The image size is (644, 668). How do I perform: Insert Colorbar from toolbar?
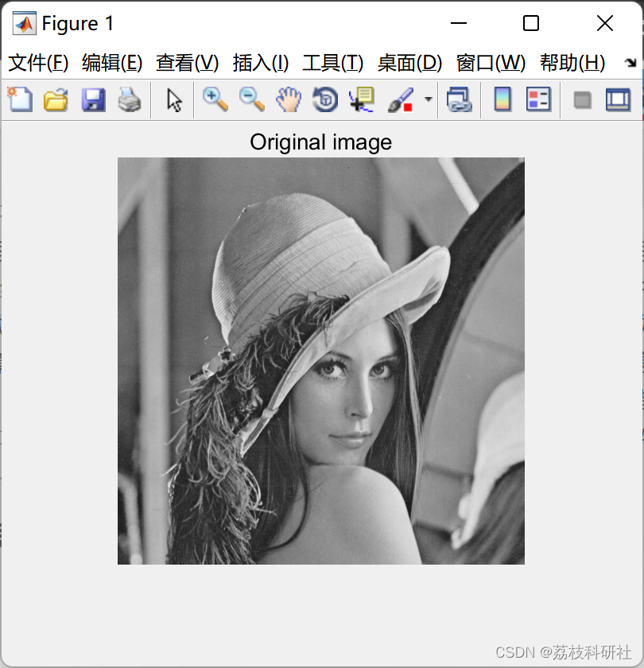[x=503, y=99]
